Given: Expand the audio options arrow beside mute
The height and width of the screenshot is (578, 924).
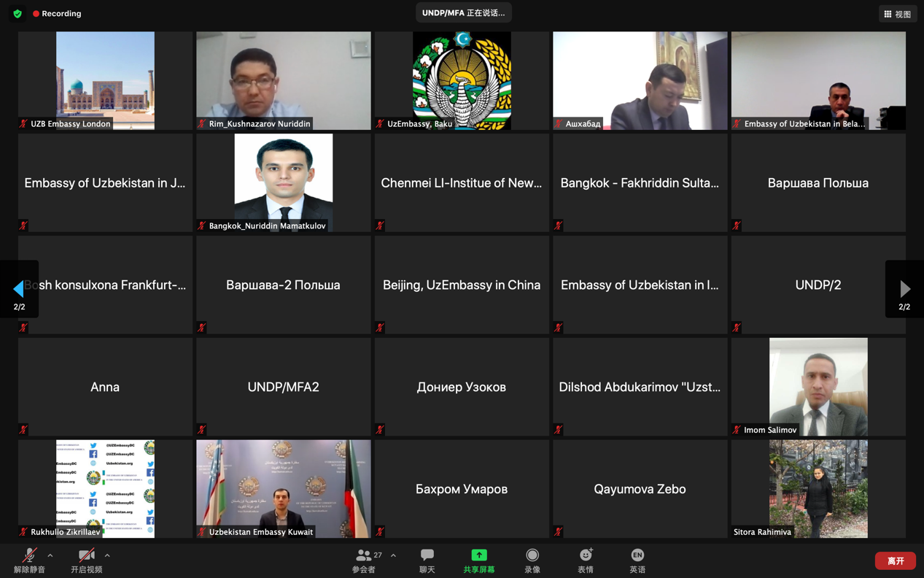Looking at the screenshot, I should pos(50,556).
